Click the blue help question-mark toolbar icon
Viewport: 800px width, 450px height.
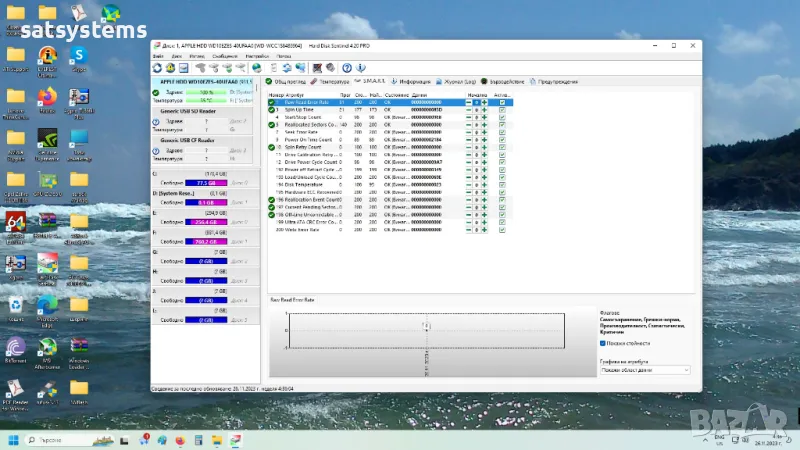click(x=346, y=68)
